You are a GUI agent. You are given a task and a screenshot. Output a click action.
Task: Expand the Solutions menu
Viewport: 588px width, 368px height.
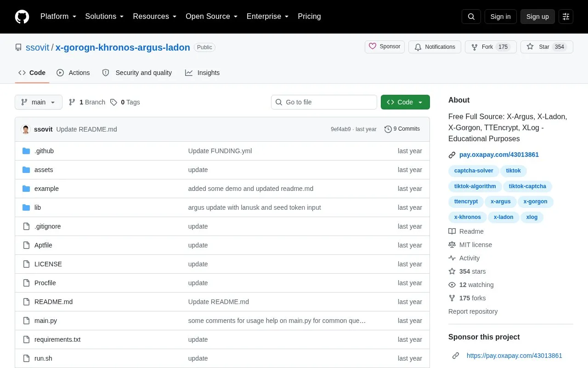click(x=105, y=17)
